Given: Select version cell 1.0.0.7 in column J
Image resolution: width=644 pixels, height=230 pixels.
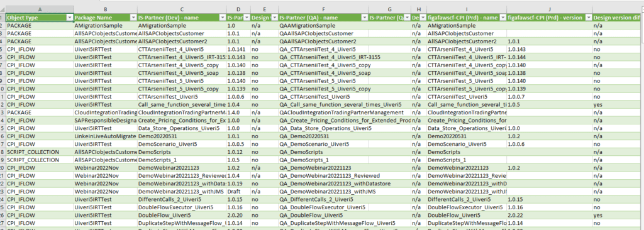Looking at the screenshot, I should coord(549,97).
